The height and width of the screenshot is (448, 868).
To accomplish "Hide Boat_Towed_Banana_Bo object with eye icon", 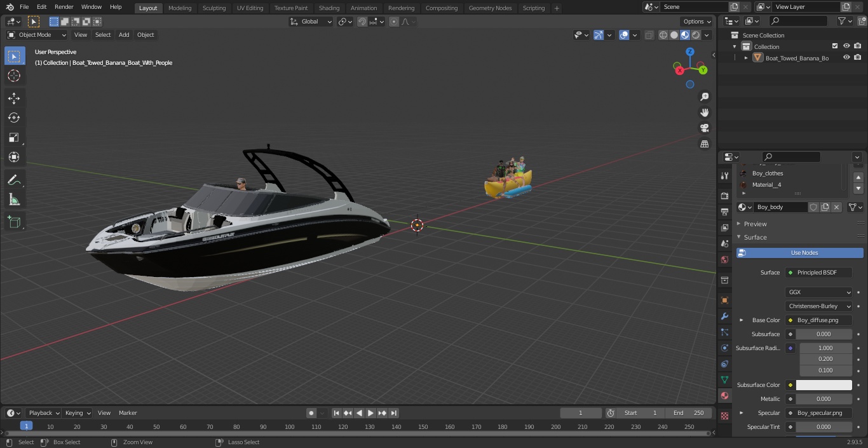I will point(846,58).
